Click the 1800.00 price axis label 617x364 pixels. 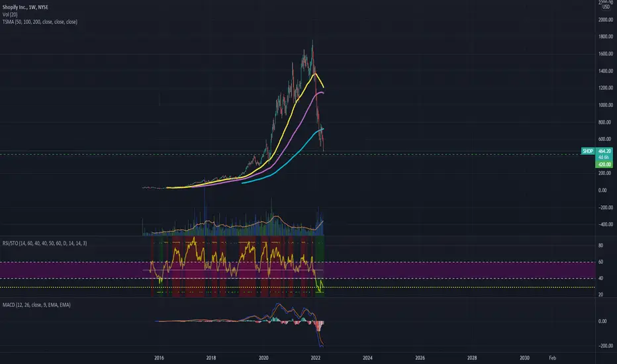605,36
